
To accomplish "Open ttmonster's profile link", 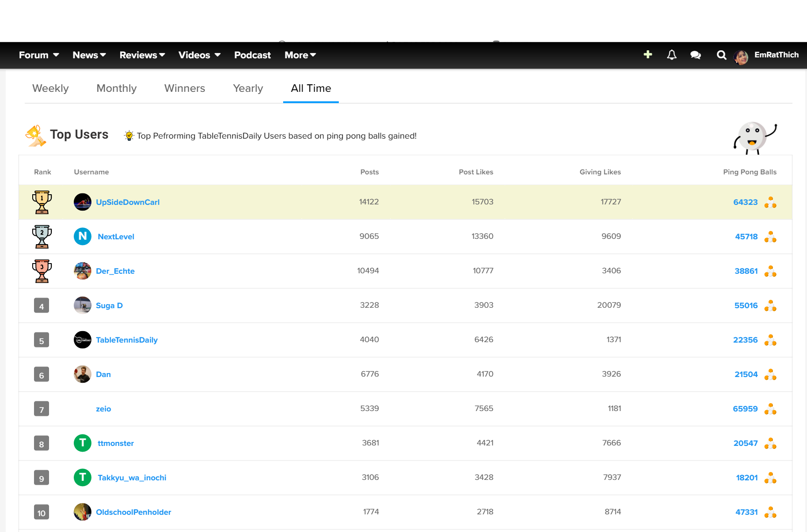I will coord(116,443).
